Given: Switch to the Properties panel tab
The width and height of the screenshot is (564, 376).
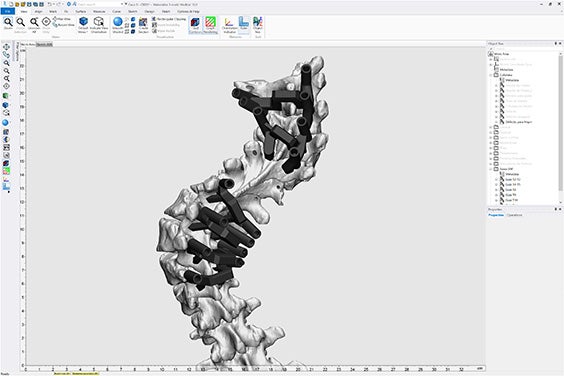Looking at the screenshot, I should click(x=496, y=215).
